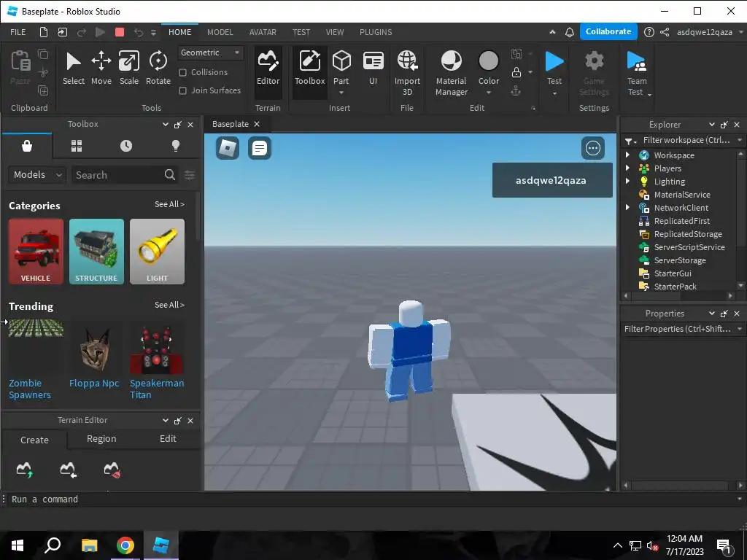Open the VEHICLE category thumbnail

click(x=36, y=252)
